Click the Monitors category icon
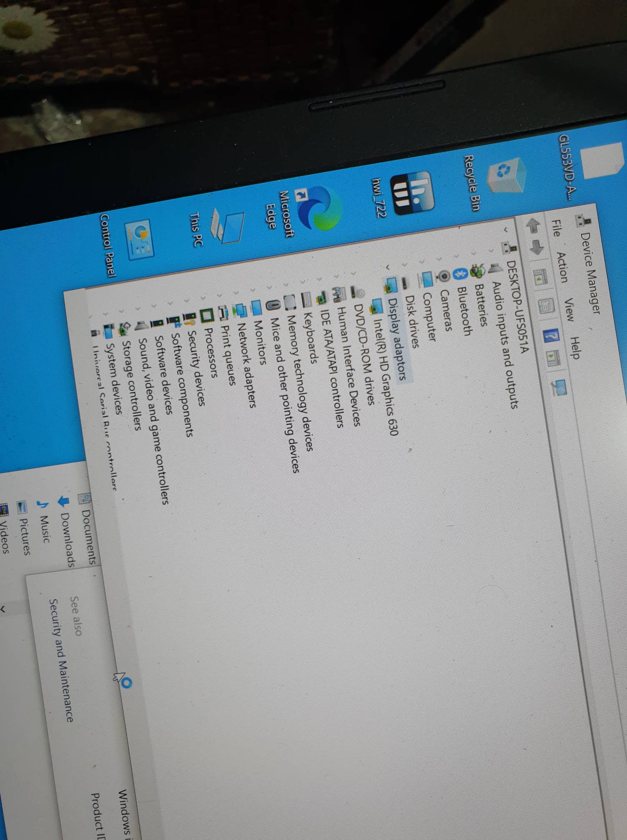 256,308
